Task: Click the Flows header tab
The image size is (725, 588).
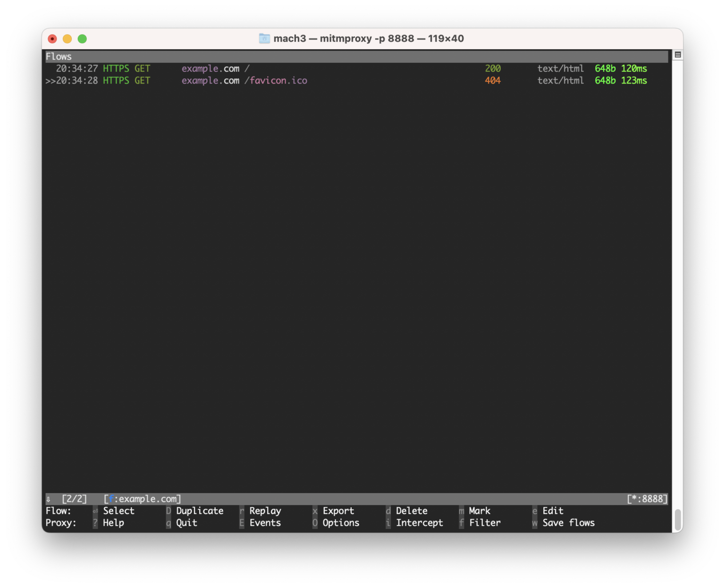Action: [x=59, y=57]
